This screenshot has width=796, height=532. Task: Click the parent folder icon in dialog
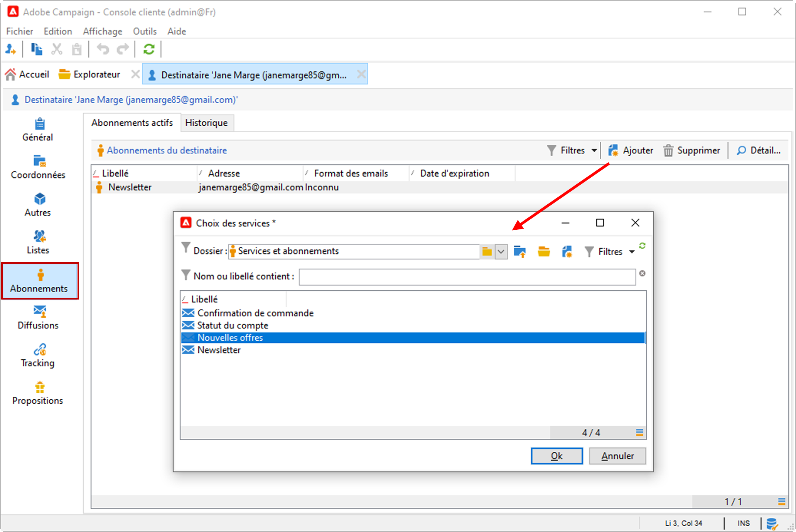click(x=519, y=252)
